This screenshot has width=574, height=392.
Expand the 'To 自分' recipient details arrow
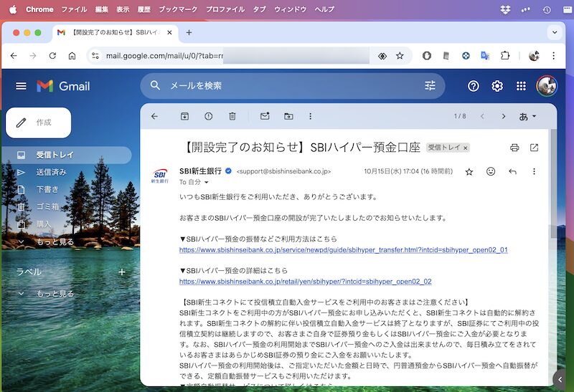click(x=207, y=183)
